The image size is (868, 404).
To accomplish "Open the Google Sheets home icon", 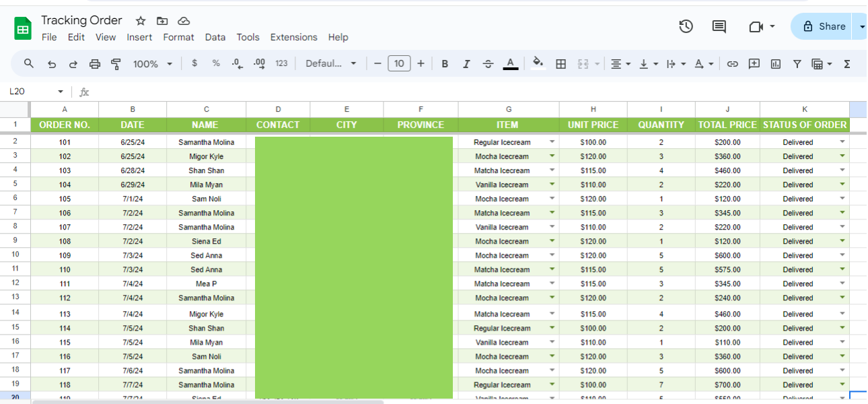I will [x=23, y=29].
